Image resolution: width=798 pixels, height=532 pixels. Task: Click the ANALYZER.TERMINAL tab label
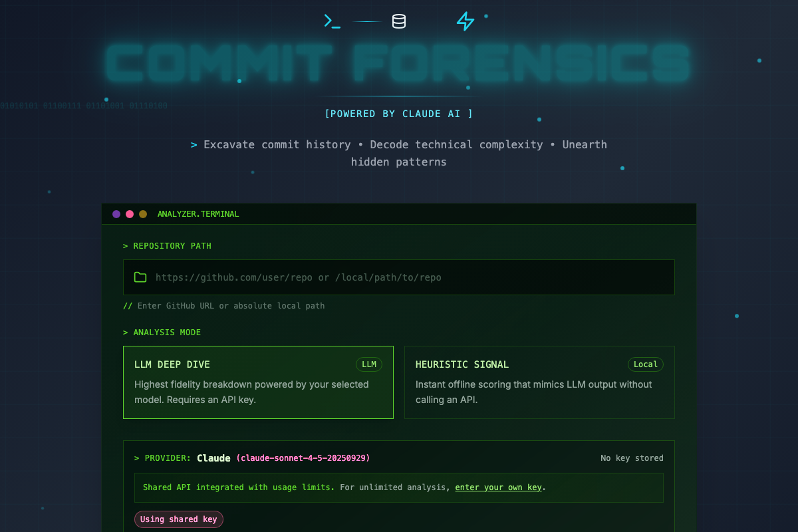click(x=198, y=213)
